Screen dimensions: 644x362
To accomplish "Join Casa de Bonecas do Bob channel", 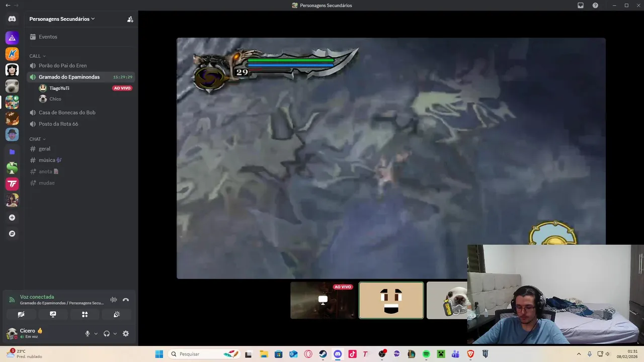I will click(x=80, y=112).
